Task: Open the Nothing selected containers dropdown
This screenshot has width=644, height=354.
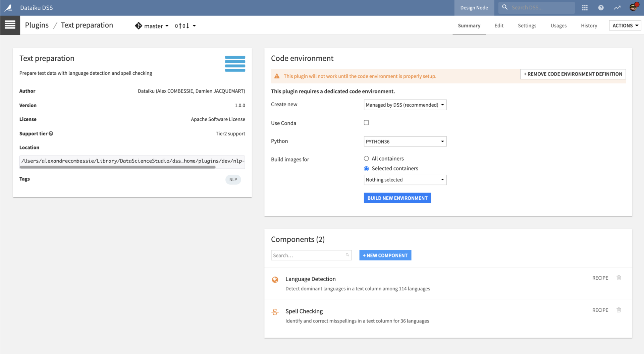Action: point(405,180)
